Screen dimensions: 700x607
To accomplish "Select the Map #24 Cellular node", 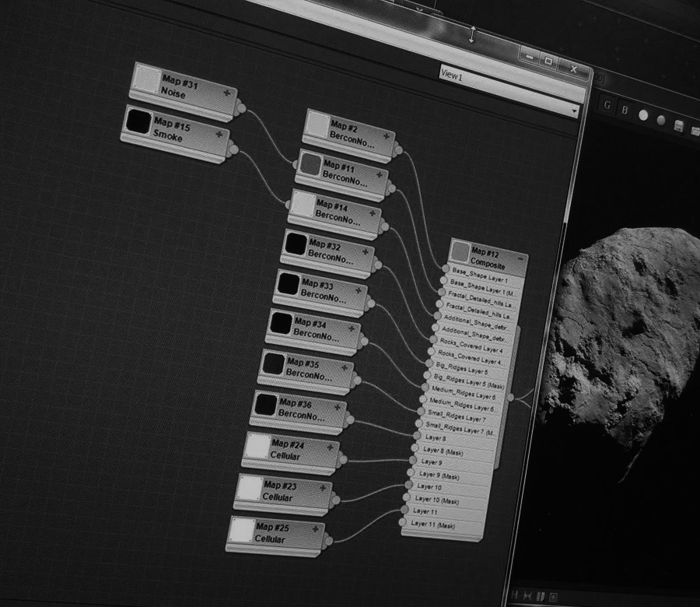I will pyautogui.click(x=291, y=452).
